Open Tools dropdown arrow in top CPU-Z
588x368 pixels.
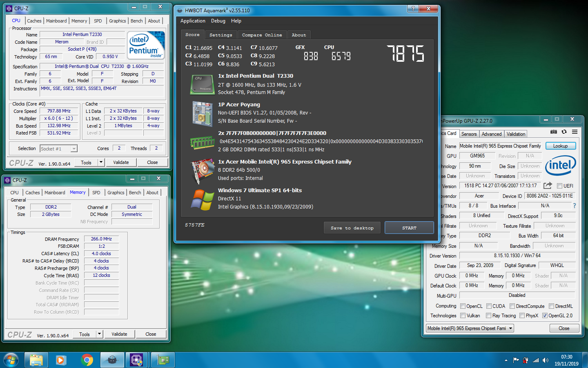pos(101,162)
